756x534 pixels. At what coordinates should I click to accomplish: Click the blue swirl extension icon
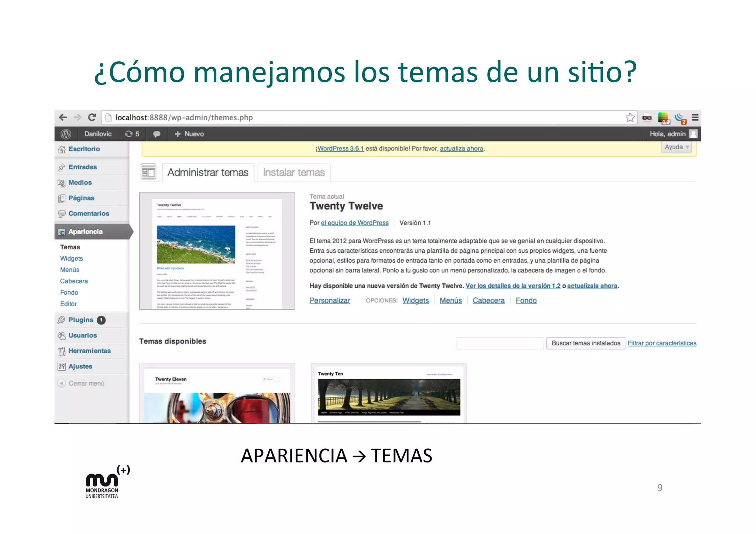pos(680,118)
